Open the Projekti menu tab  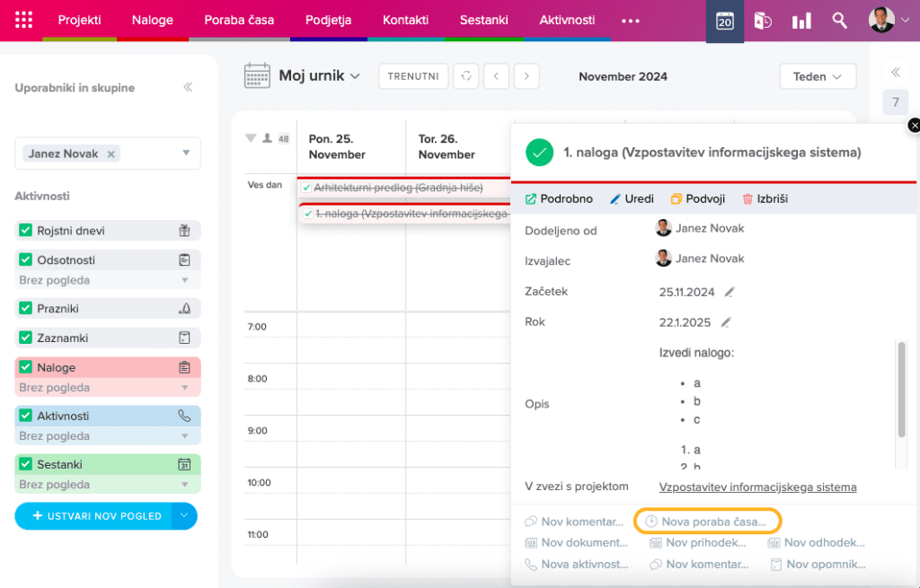coord(79,20)
